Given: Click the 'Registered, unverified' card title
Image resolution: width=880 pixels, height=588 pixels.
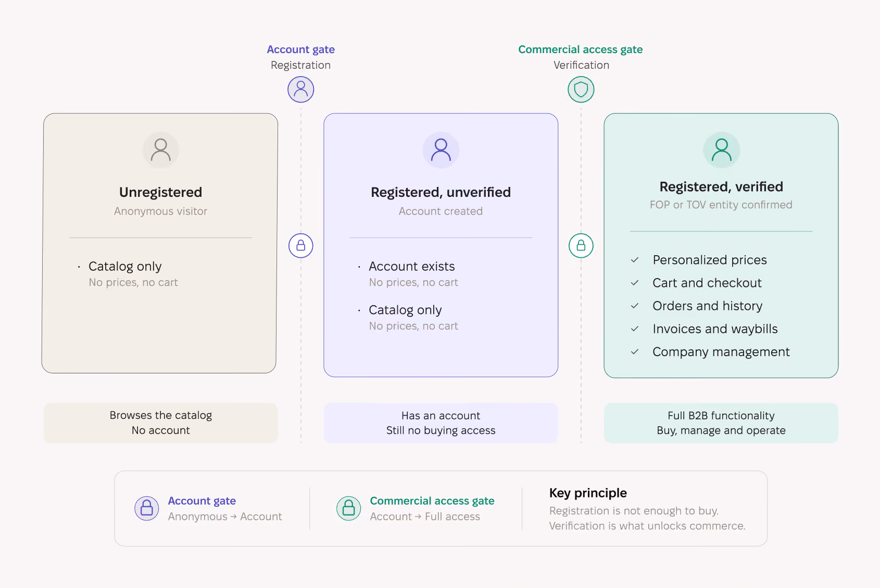Looking at the screenshot, I should [441, 192].
